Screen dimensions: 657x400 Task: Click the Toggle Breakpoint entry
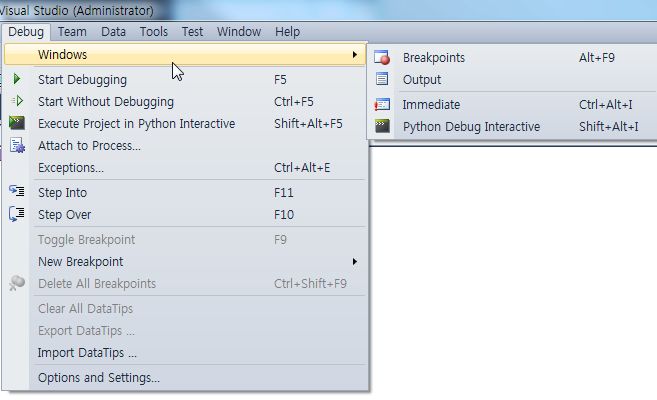[185, 240]
